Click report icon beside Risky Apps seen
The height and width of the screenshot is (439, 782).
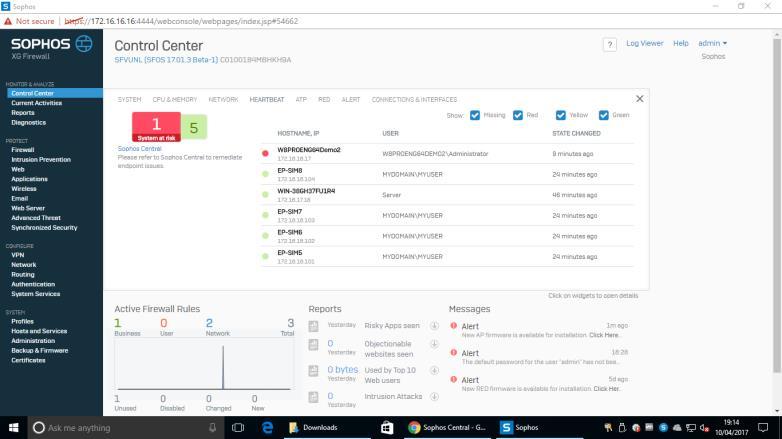pyautogui.click(x=313, y=326)
